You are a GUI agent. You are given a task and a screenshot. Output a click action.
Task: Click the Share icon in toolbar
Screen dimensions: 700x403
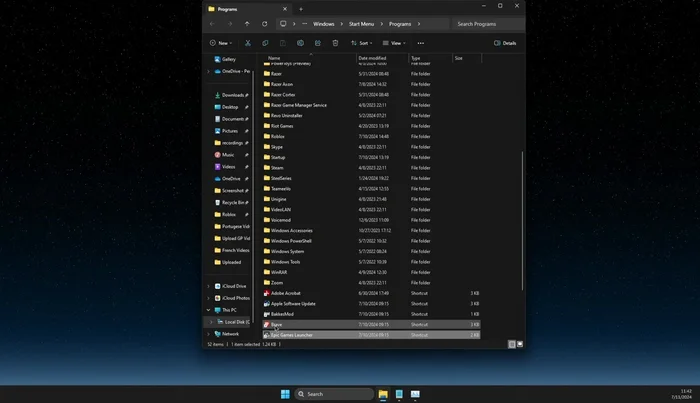tap(317, 43)
